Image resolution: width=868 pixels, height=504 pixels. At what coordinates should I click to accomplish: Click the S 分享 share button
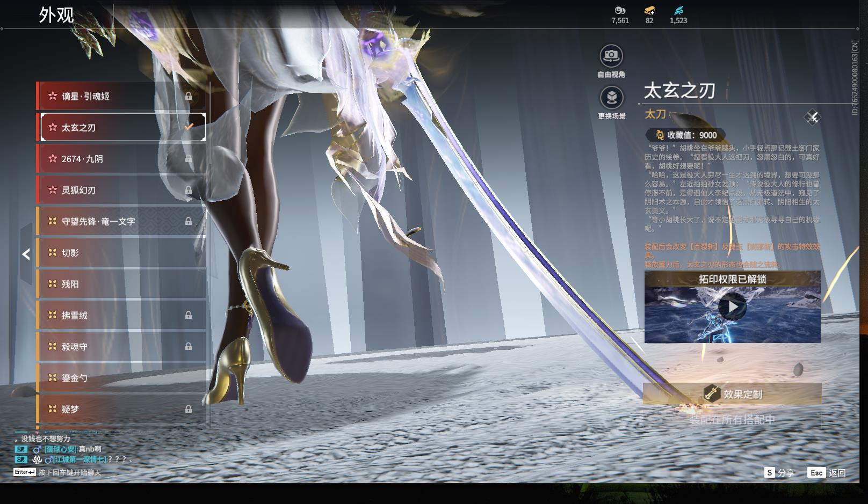coord(779,472)
